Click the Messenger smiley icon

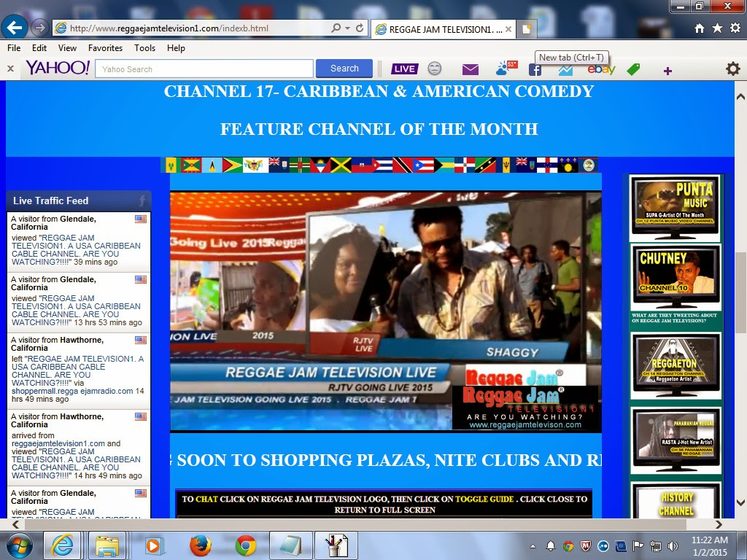436,70
